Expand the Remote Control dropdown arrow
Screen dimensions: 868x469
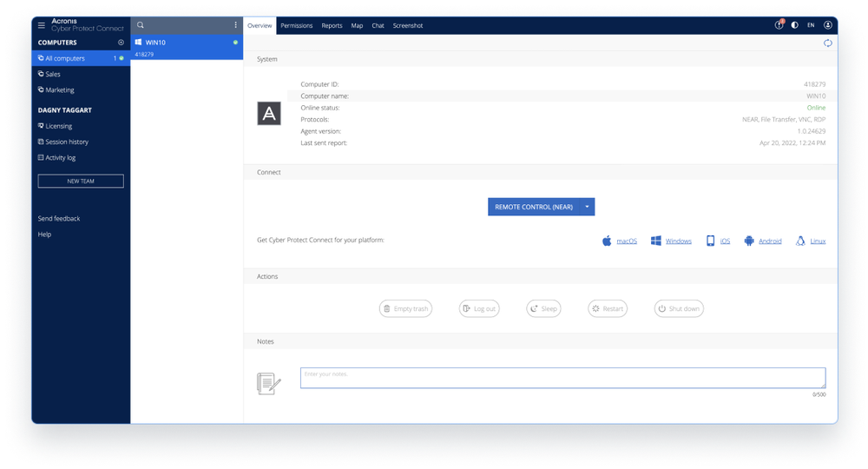[x=587, y=207]
